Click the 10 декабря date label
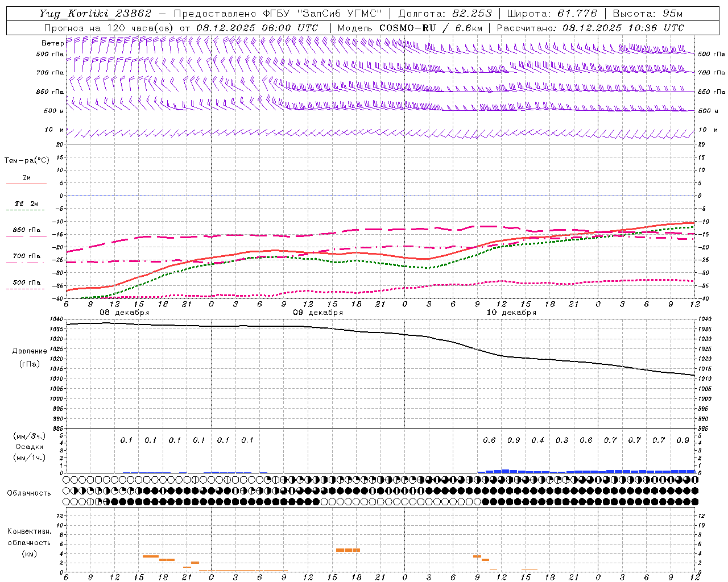The height and width of the screenshot is (582, 728). pyautogui.click(x=511, y=313)
